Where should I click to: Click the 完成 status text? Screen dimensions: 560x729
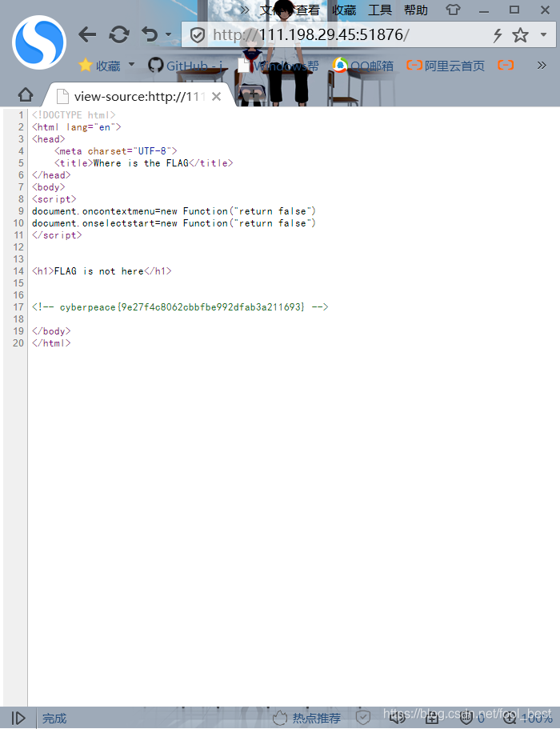[x=54, y=719]
